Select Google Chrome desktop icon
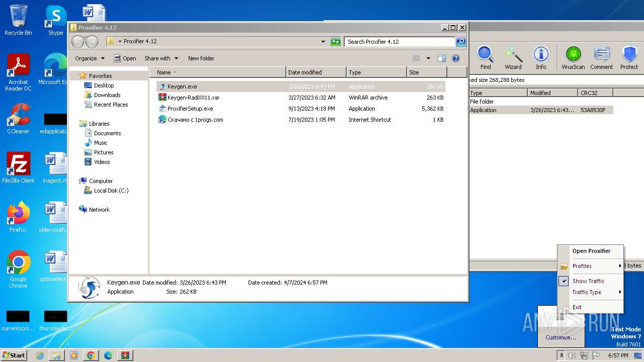The image size is (644, 362). coord(18,269)
